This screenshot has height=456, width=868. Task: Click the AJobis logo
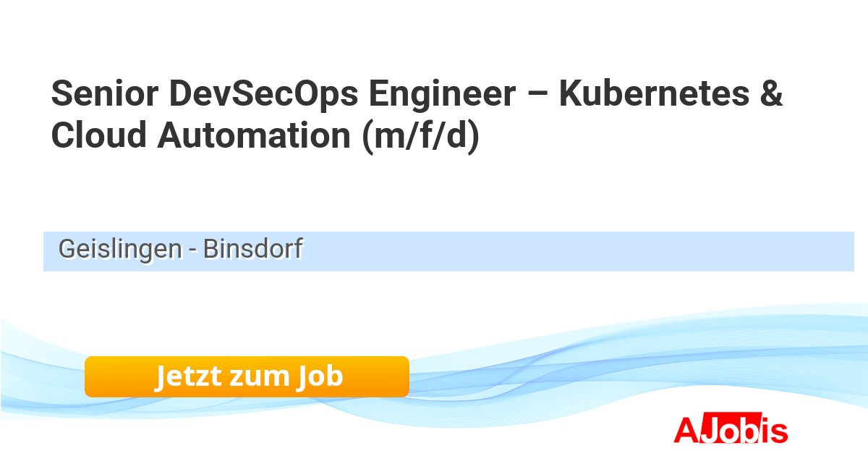pyautogui.click(x=731, y=430)
